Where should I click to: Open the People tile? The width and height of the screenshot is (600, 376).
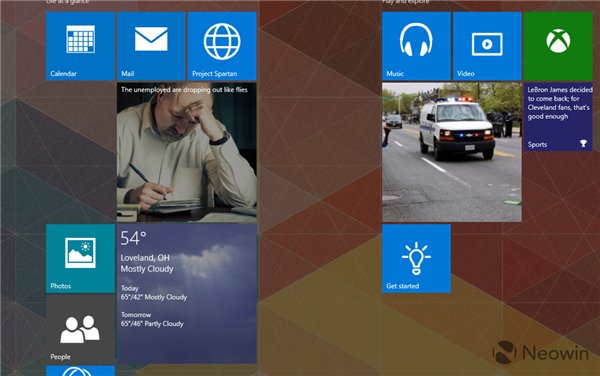pyautogui.click(x=80, y=329)
